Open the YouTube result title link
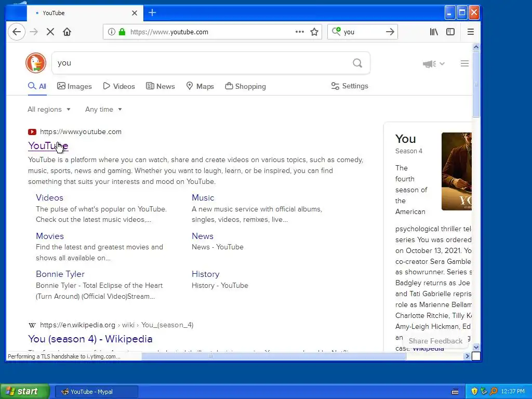The height and width of the screenshot is (399, 532). pos(48,145)
